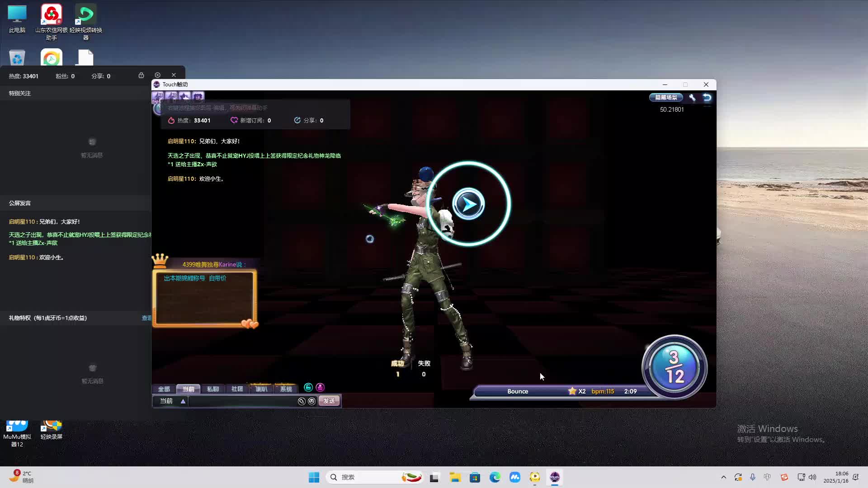Hit the glowing arrow note in ring
This screenshot has height=488, width=868.
(x=468, y=204)
